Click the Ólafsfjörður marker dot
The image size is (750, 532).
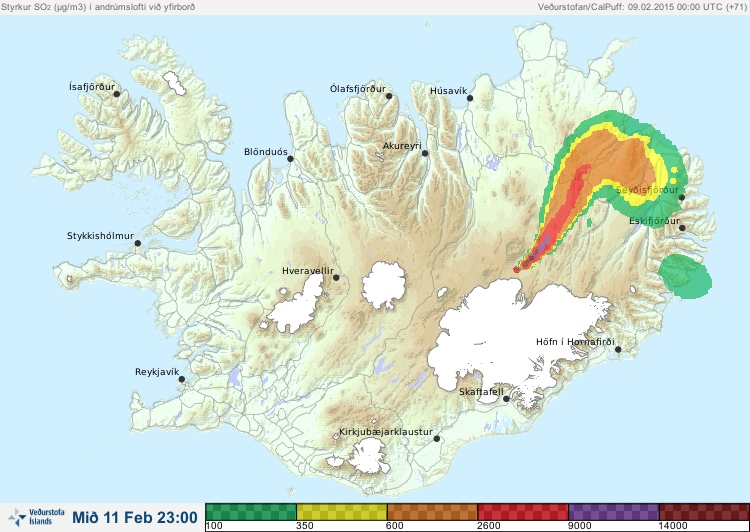click(389, 96)
